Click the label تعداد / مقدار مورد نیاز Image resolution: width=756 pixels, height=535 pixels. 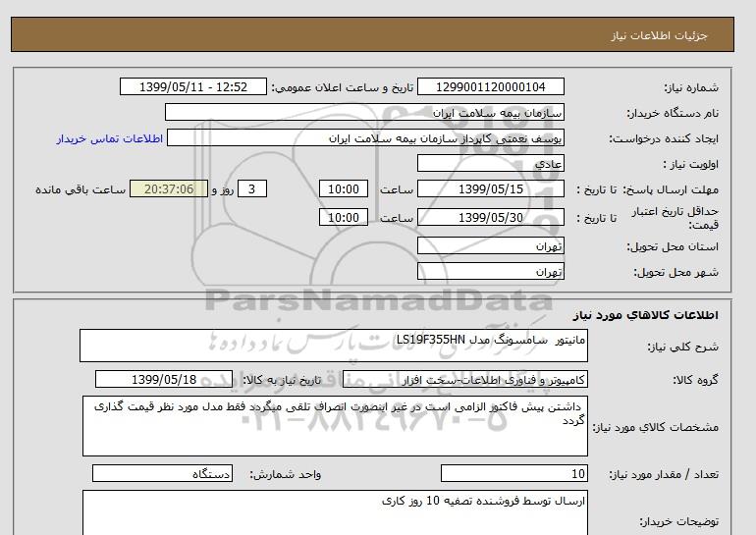[664, 475]
